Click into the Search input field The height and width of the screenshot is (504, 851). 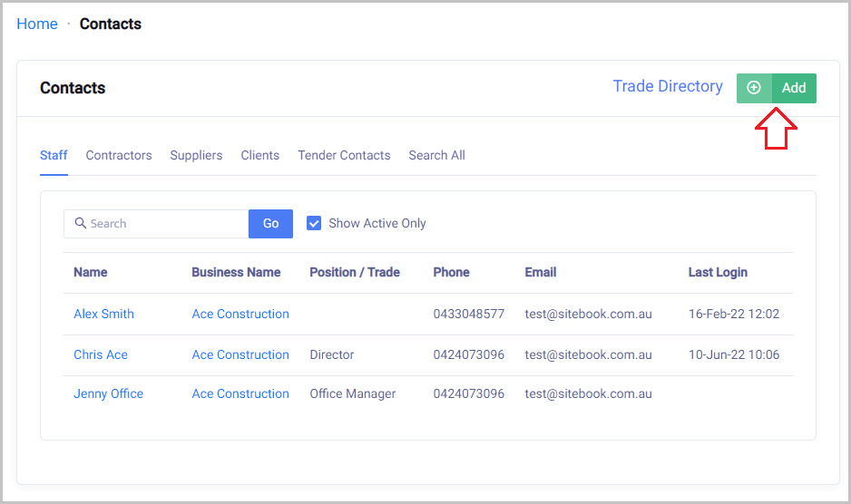pos(163,224)
